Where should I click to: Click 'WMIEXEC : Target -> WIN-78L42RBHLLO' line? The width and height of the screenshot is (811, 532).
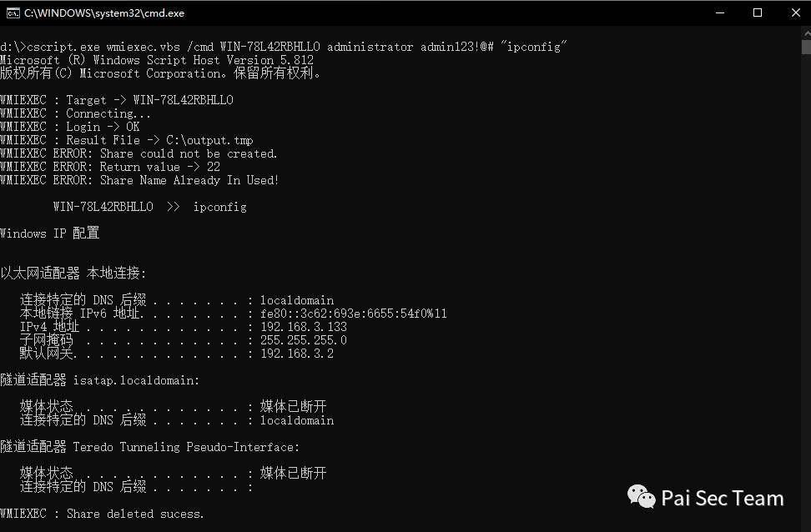coord(116,100)
